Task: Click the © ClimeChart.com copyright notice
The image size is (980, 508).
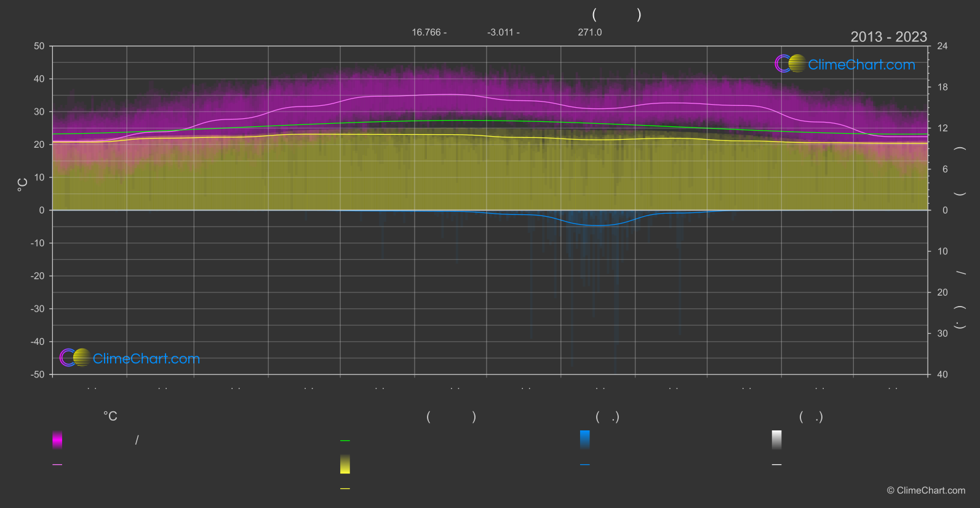Action: pos(926,491)
